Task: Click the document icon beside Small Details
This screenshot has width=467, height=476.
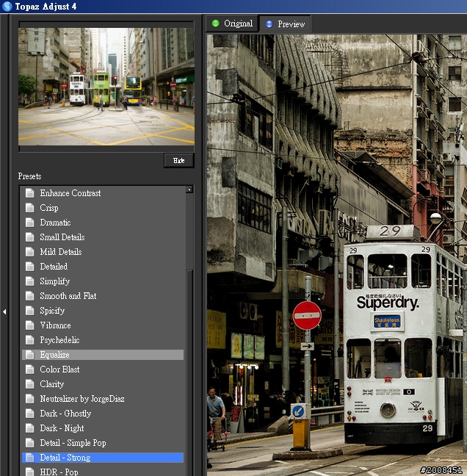Action: 29,237
